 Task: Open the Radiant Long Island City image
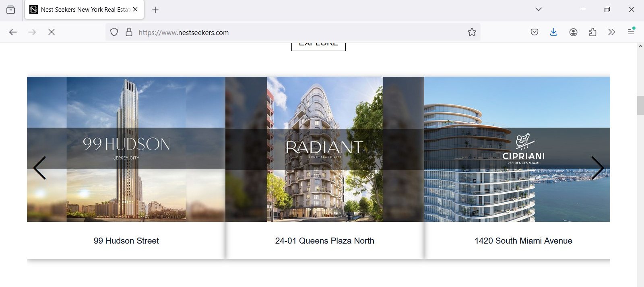coord(324,149)
